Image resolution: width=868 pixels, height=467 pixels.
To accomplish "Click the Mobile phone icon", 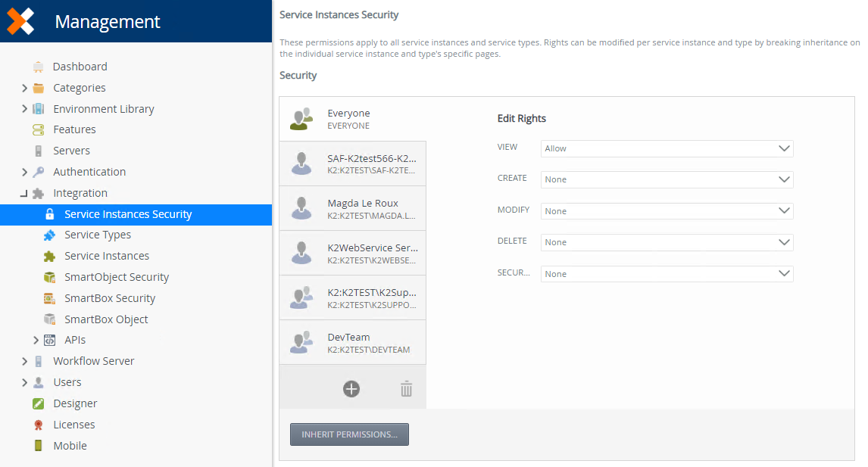I will point(39,446).
